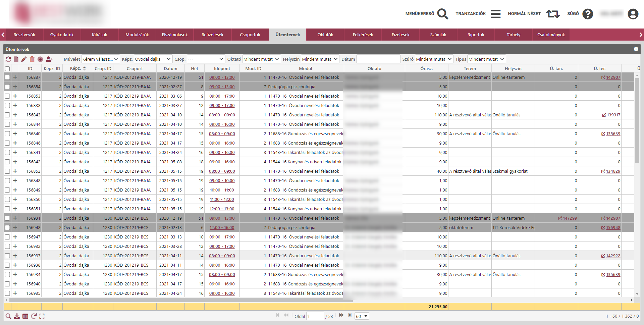
Task: Click the 147299 link in the Ü. tan. column
Action: [570, 218]
